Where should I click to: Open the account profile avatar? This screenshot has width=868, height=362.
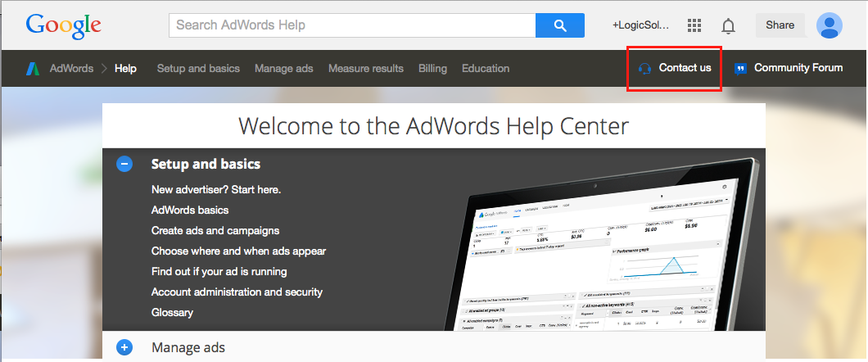(x=830, y=25)
